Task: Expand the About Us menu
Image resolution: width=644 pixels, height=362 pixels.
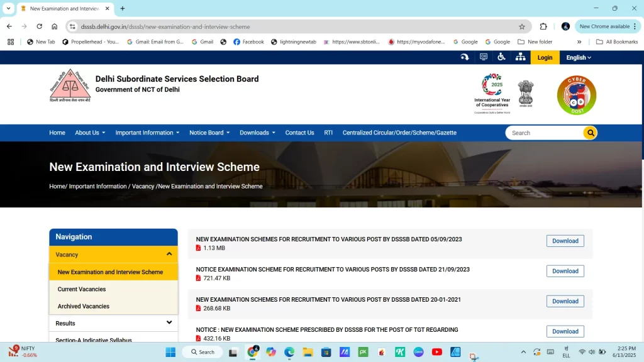Action: coord(90,133)
